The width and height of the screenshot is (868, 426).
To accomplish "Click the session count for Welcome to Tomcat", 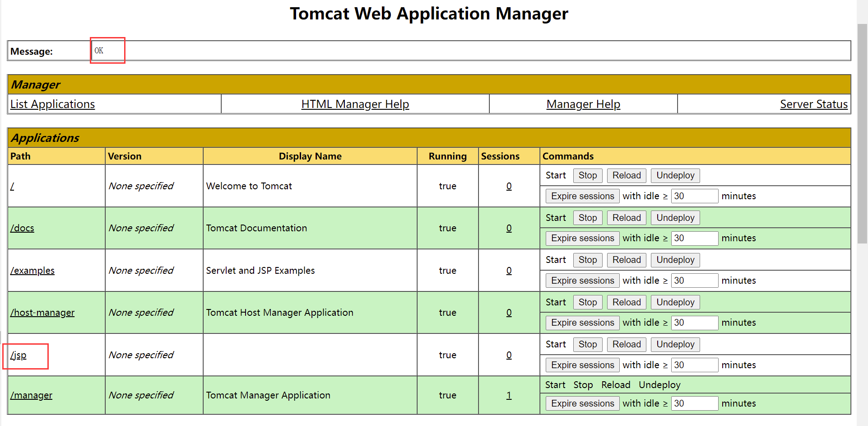I will click(509, 186).
